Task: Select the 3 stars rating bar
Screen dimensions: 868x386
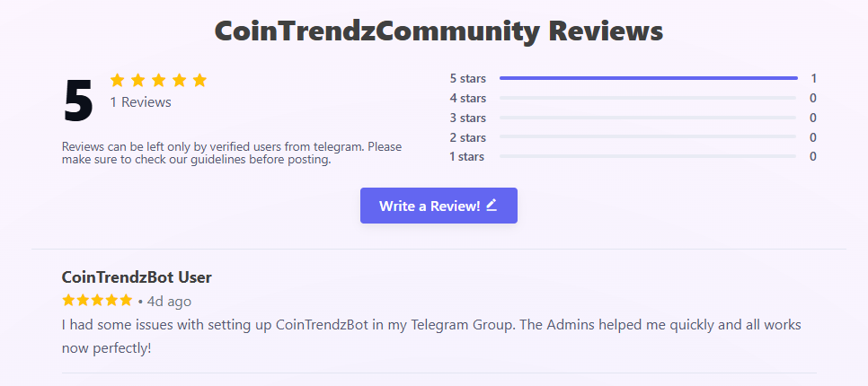Action: (x=648, y=118)
